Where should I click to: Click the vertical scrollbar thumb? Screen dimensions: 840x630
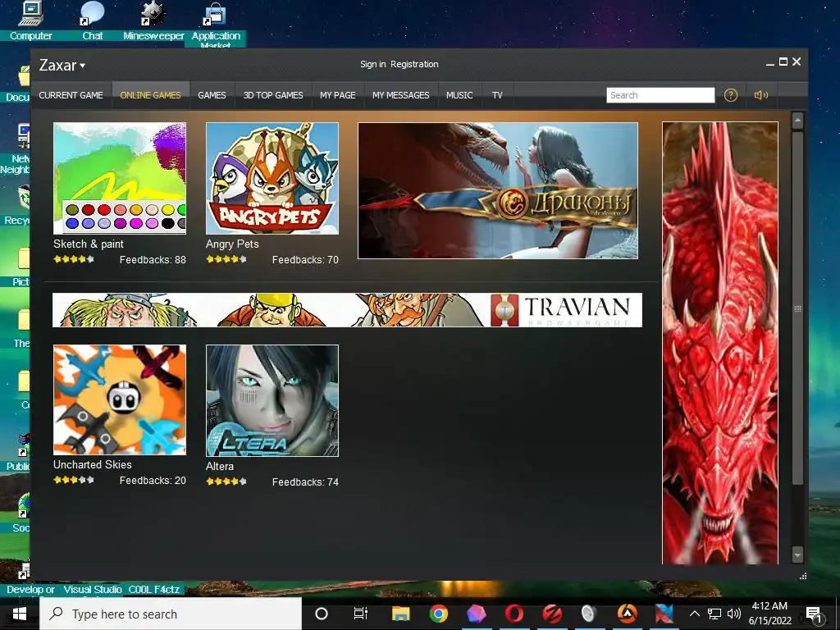pyautogui.click(x=797, y=308)
